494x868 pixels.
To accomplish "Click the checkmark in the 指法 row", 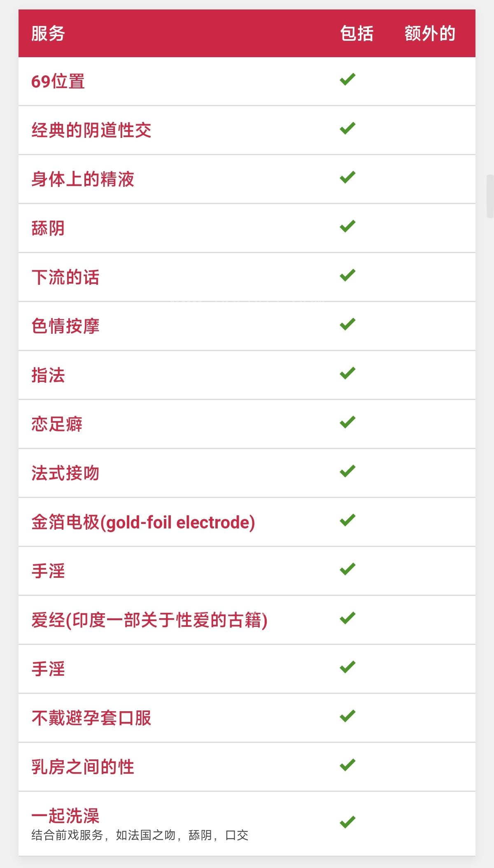I will (347, 373).
